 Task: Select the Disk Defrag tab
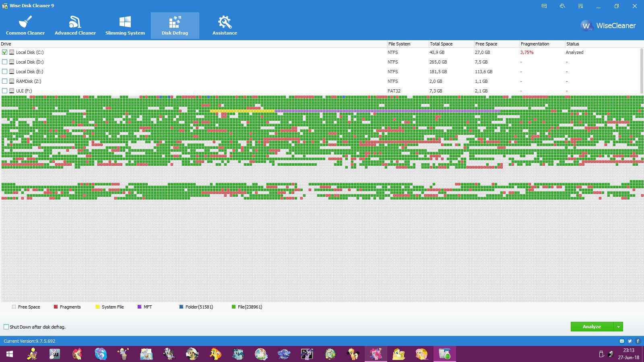coord(175,25)
